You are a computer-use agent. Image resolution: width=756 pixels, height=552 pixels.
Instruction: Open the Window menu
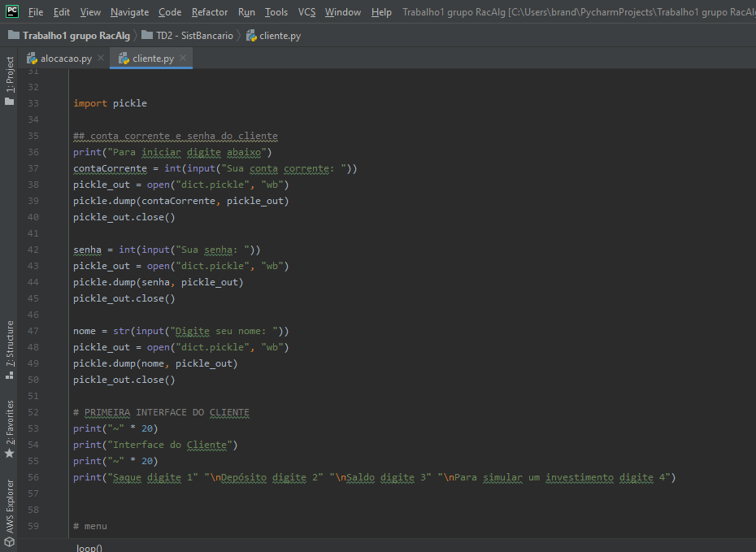coord(343,12)
